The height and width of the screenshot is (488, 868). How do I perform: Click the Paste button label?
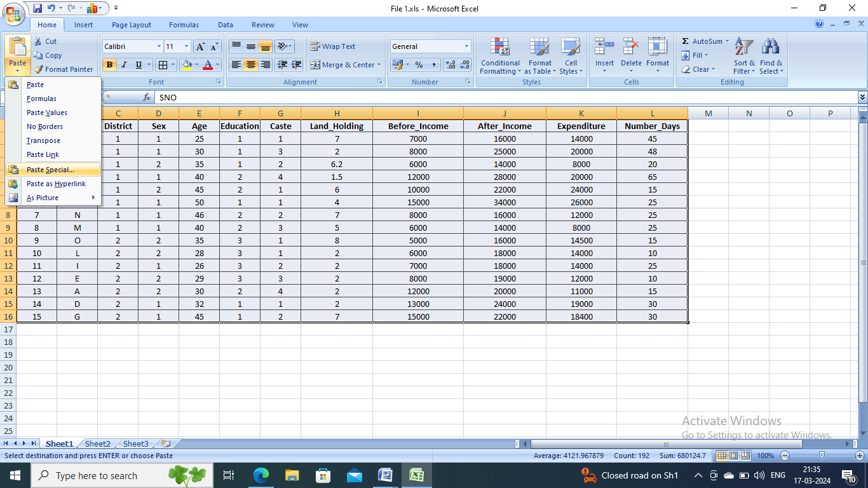17,64
